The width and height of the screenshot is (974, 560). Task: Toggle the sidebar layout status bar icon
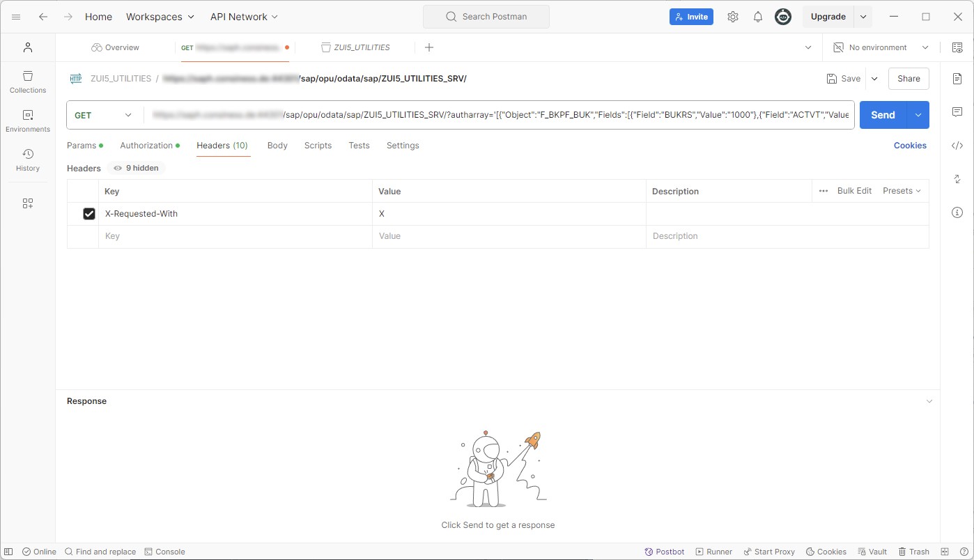(8, 552)
